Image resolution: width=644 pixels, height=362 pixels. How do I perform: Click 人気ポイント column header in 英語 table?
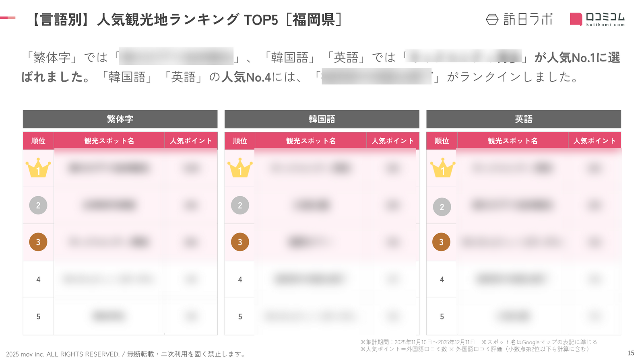[594, 141]
